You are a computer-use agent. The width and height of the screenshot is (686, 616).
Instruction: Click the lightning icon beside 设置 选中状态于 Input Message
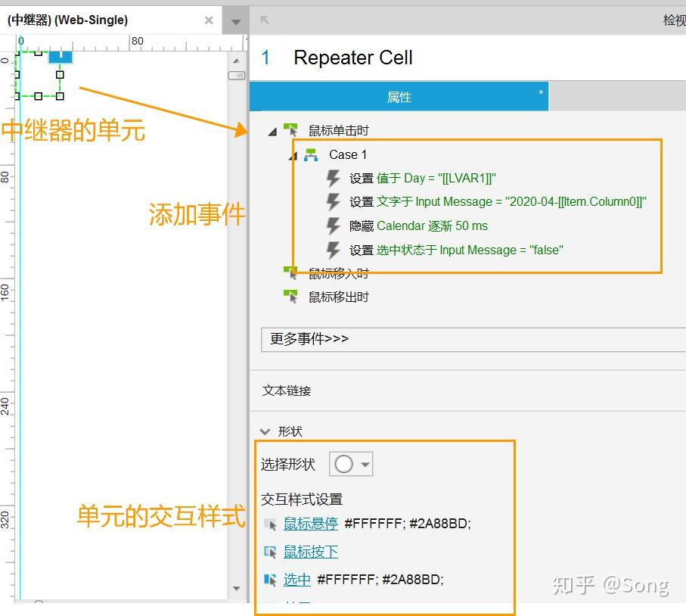(334, 250)
